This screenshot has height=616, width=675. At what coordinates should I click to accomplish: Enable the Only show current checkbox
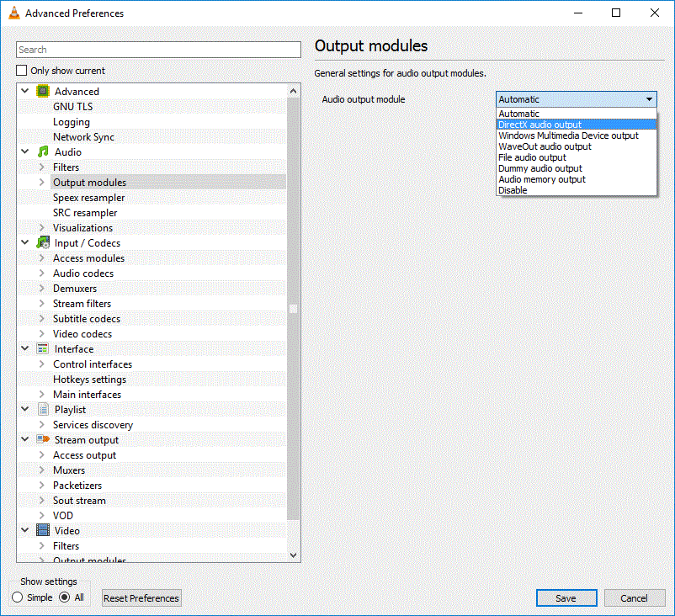click(x=23, y=71)
